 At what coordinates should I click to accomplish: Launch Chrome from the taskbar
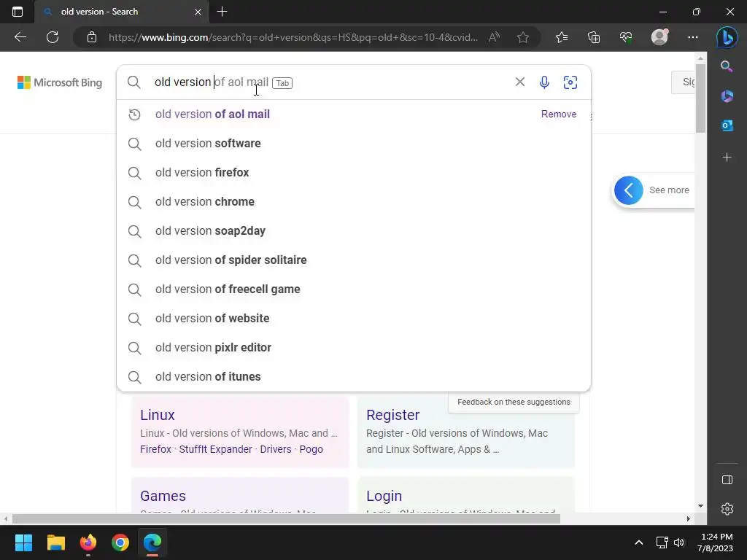tap(120, 542)
